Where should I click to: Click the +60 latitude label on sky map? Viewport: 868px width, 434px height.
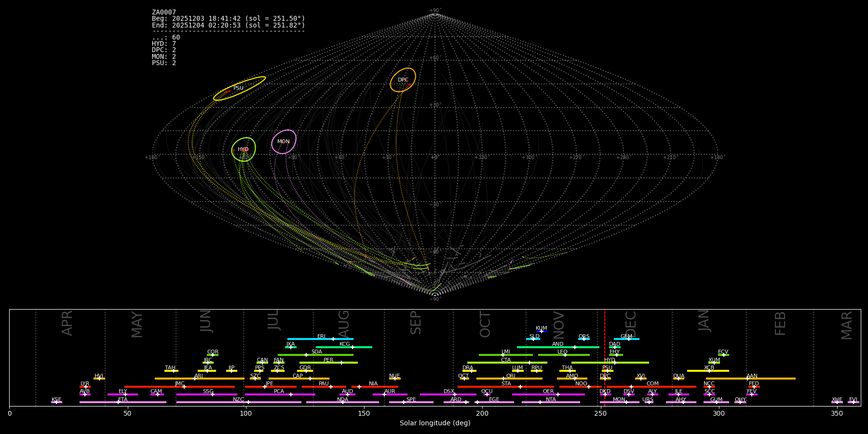(434, 58)
